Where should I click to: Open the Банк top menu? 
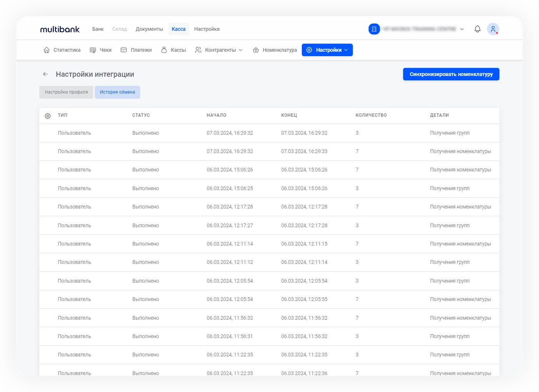pyautogui.click(x=98, y=29)
